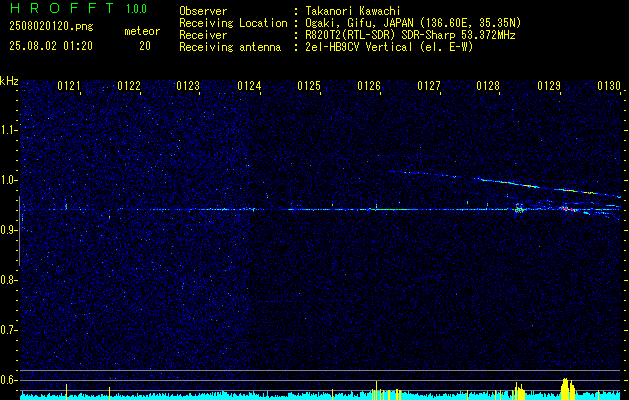Click frequency axis label 1.1
This screenshot has width=629, height=400.
click(x=9, y=130)
